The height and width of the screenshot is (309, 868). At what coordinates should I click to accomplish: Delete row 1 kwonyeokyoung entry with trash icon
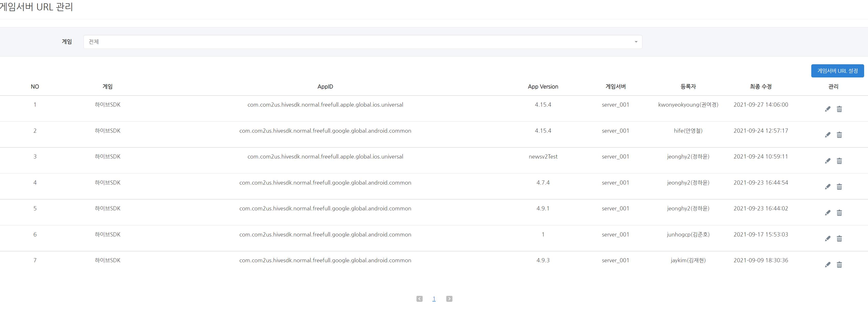(x=839, y=109)
